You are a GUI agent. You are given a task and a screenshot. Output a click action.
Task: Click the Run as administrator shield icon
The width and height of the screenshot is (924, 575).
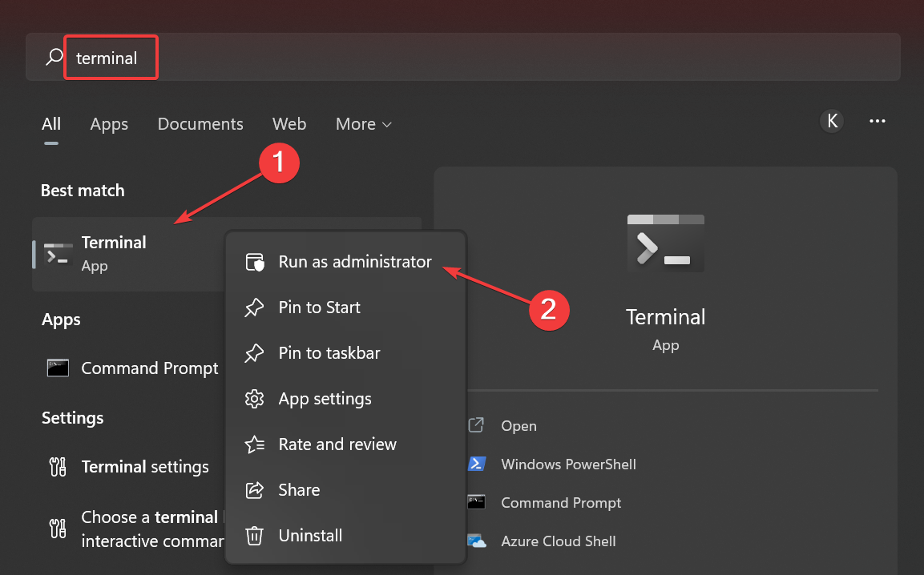click(255, 262)
